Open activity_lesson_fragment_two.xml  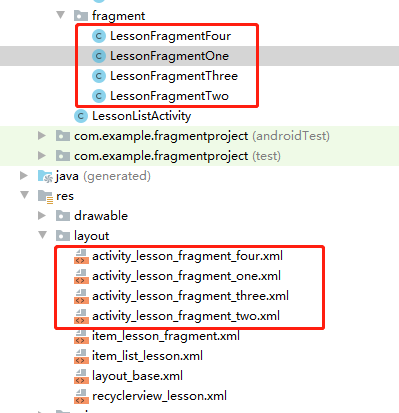point(186,316)
